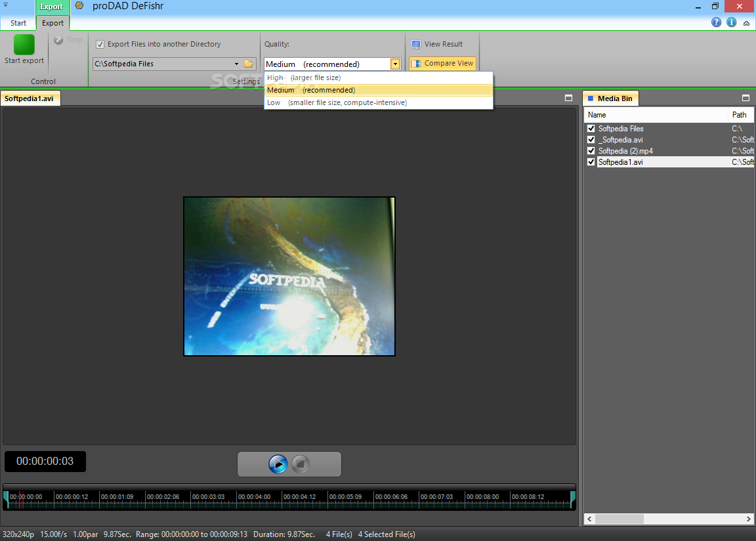Click the Media Bin horizontal scrollbar thumb
The width and height of the screenshot is (756, 541).
619,519
